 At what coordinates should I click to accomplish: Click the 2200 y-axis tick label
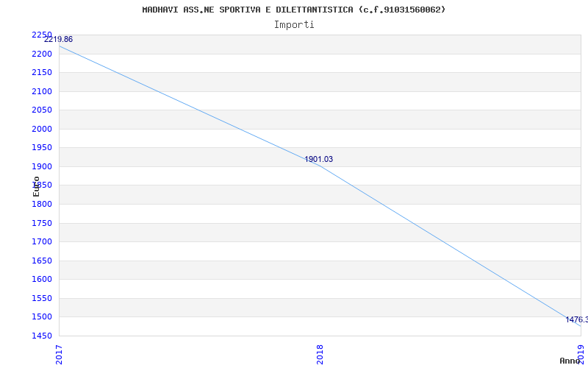(x=42, y=54)
